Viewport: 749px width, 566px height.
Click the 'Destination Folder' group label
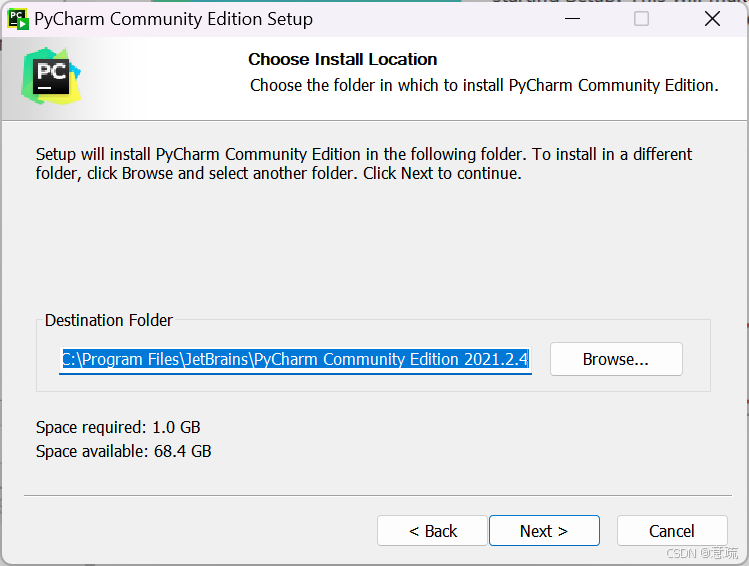[x=108, y=320]
